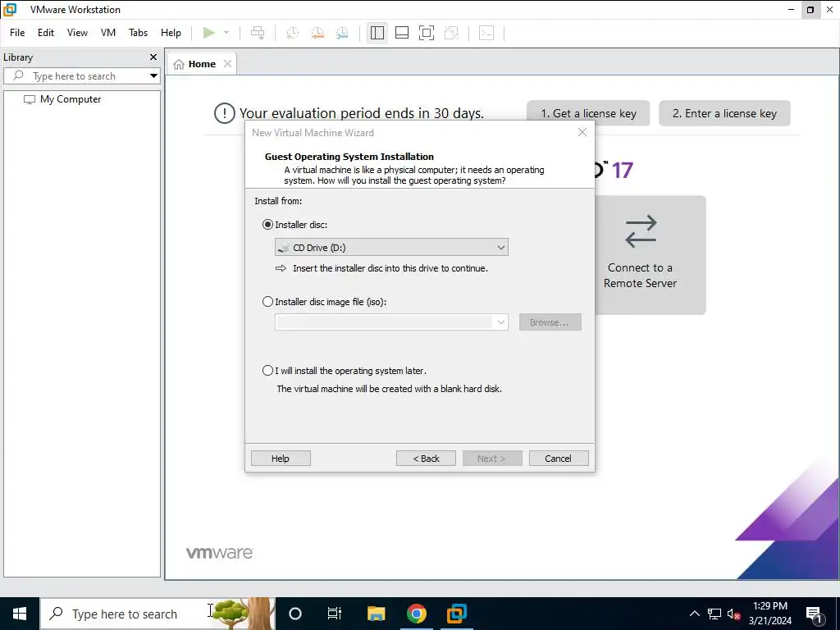Open the File menu
Screen dimensions: 840x630
click(17, 33)
